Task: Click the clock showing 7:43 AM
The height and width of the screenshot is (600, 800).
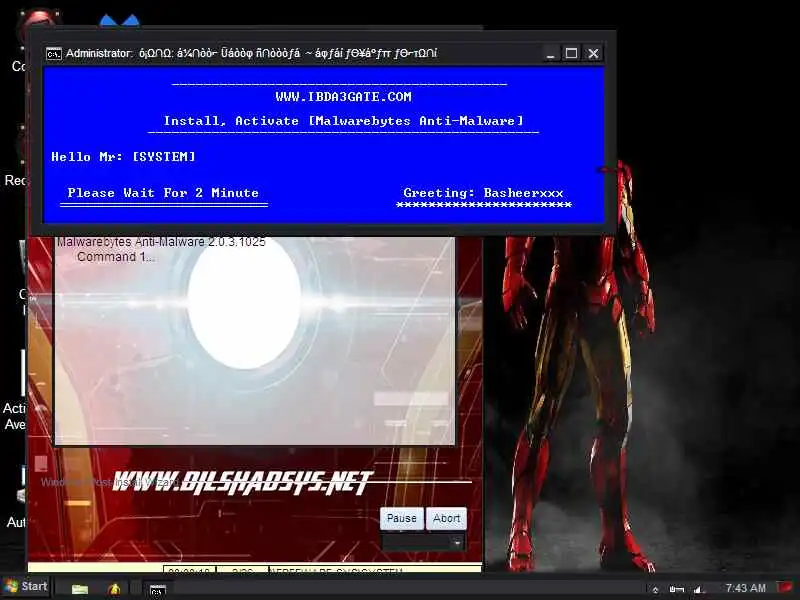Action: point(745,588)
